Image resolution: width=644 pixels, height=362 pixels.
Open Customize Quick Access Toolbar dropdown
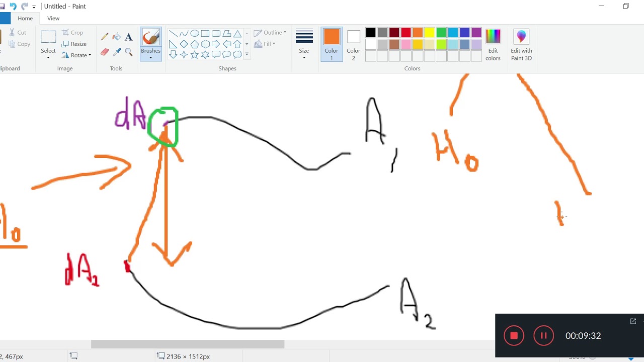coord(34,7)
